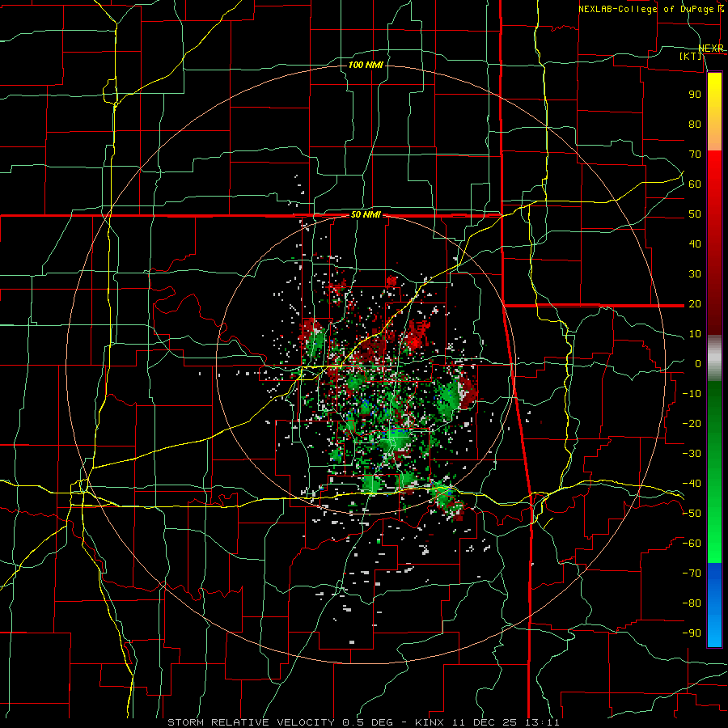Click the positive 90 scale value
This screenshot has height=728, width=728.
coord(695,95)
